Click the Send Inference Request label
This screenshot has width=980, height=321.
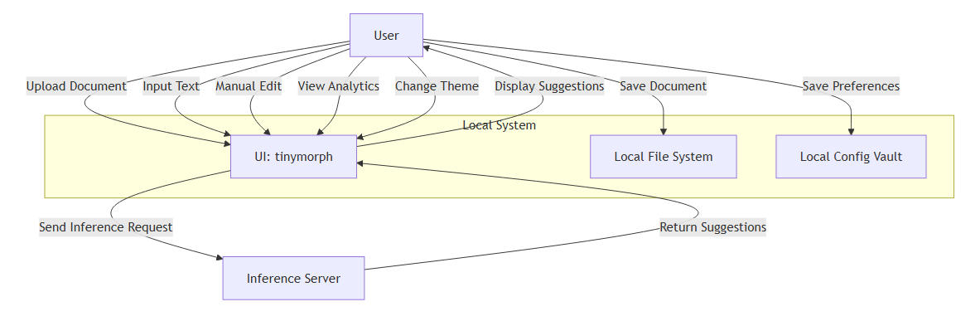point(106,227)
